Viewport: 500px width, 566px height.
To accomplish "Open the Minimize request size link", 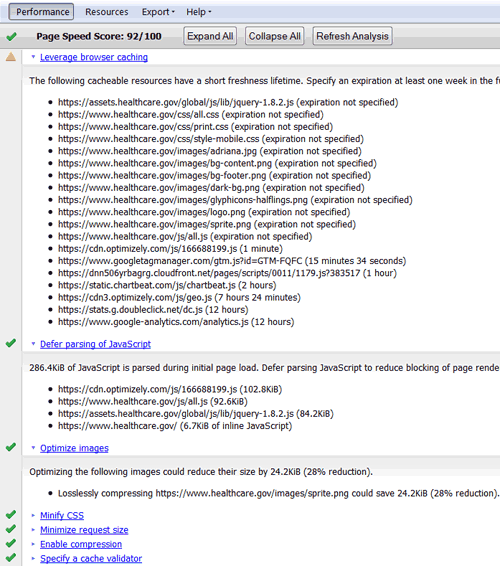I will tap(84, 530).
